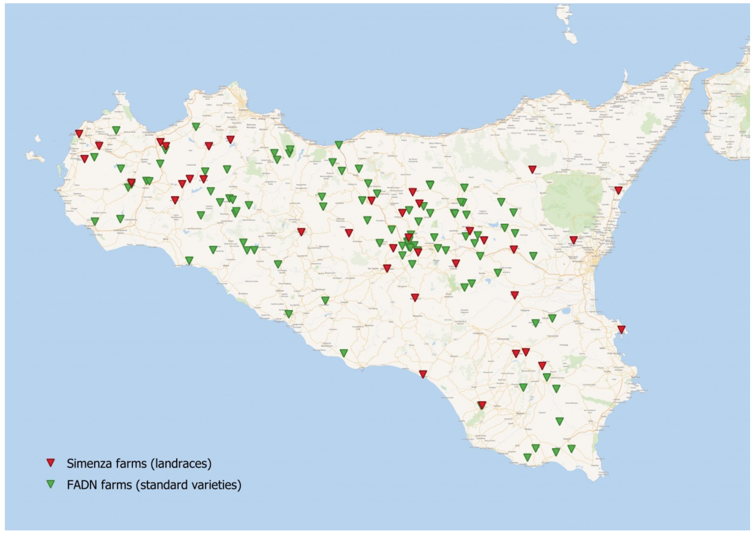Click the red marker on the coast east of Etna
The height and width of the screenshot is (535, 756).
coord(618,190)
